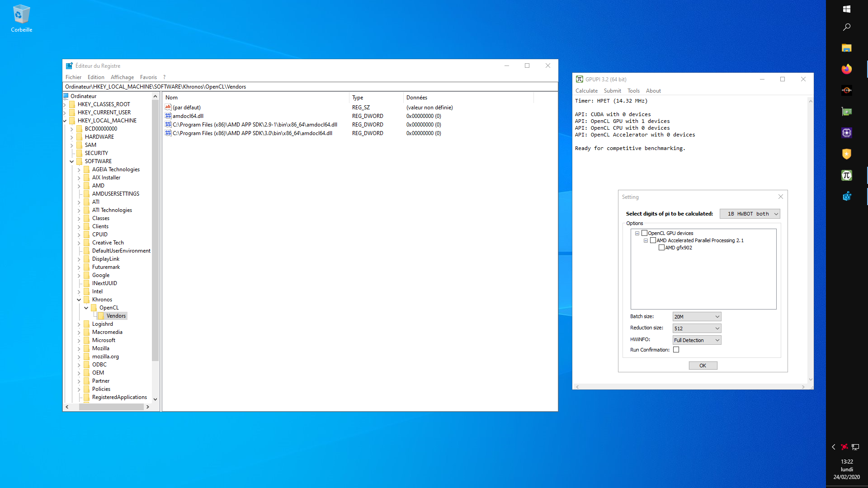Click GPUPI title bar pi icon
868x488 pixels.
[x=579, y=80]
